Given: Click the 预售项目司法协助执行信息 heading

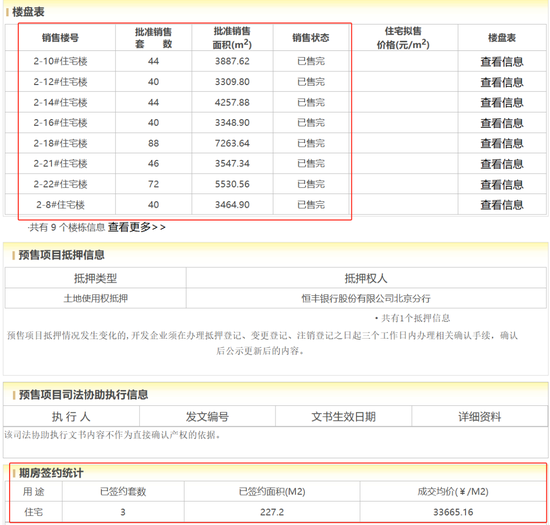Looking at the screenshot, I should pos(83,395).
